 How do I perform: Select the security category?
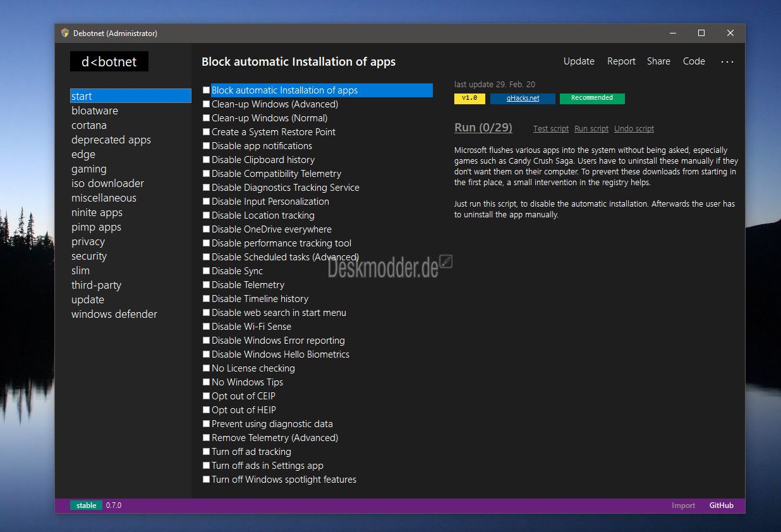point(89,256)
